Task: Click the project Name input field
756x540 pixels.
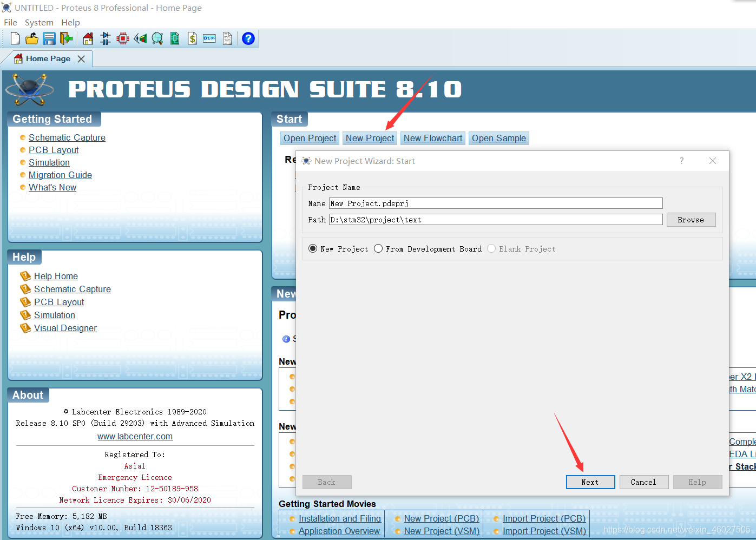Action: (496, 203)
